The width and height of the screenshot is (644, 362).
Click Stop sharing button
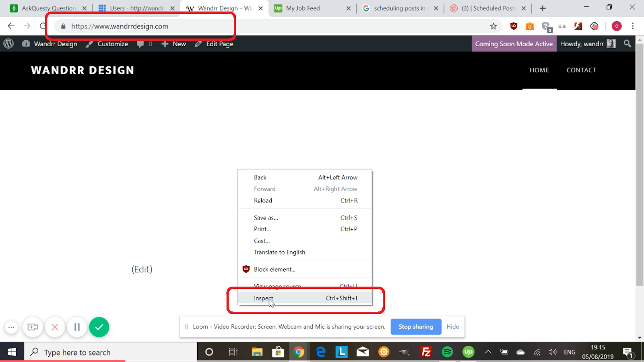[x=416, y=327]
